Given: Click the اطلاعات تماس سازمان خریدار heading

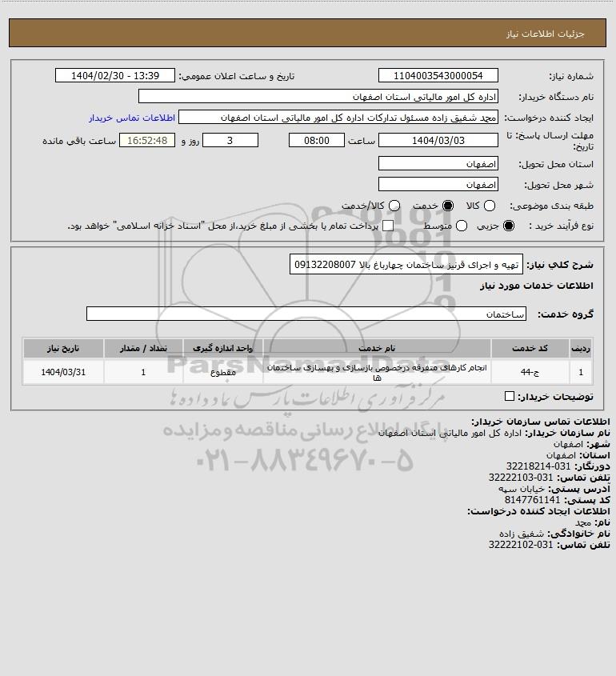Looking at the screenshot, I should (x=541, y=422).
